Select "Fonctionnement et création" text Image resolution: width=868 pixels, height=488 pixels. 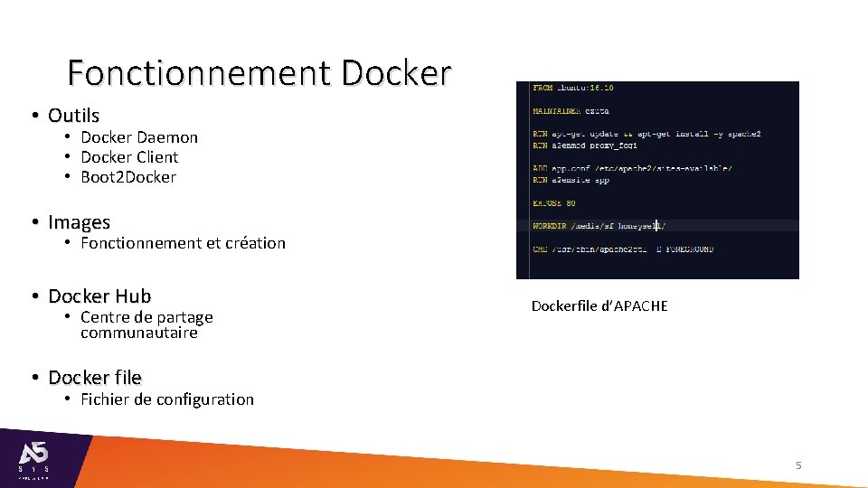point(184,243)
